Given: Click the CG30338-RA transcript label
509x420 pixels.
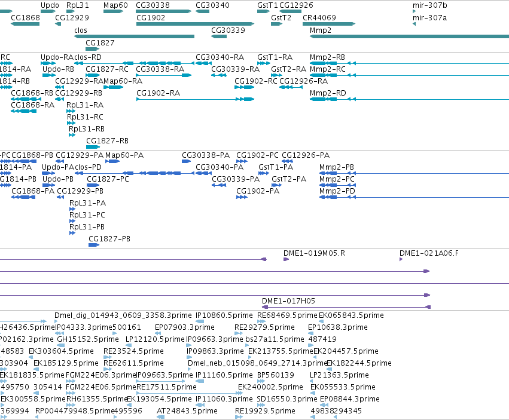Looking at the screenshot, I should click(160, 69).
